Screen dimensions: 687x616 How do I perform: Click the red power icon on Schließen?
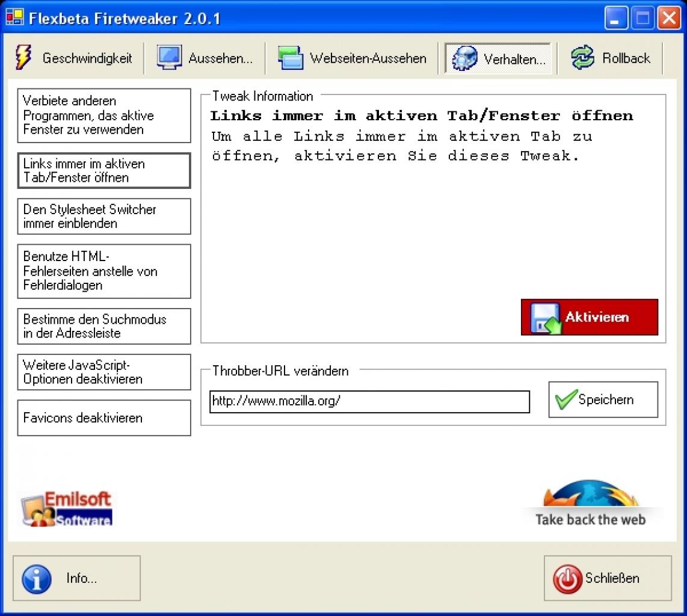567,579
